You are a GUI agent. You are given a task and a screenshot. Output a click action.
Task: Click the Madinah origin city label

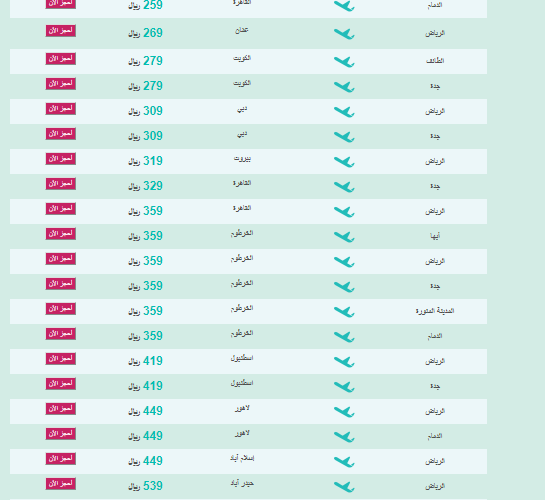pyautogui.click(x=435, y=311)
